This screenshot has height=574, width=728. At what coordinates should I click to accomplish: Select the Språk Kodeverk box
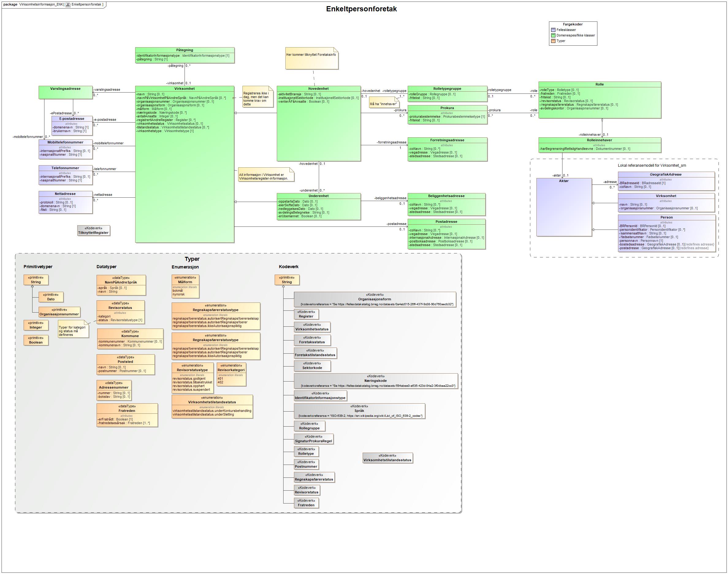[x=359, y=411]
